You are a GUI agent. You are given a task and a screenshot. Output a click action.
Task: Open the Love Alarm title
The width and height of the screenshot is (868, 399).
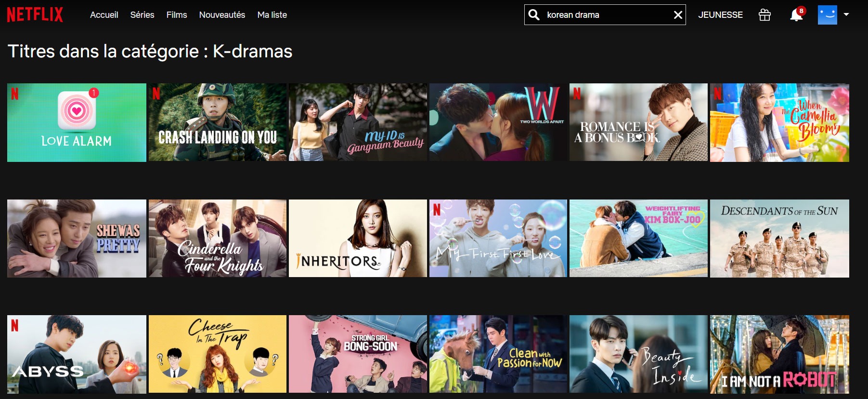click(x=77, y=122)
